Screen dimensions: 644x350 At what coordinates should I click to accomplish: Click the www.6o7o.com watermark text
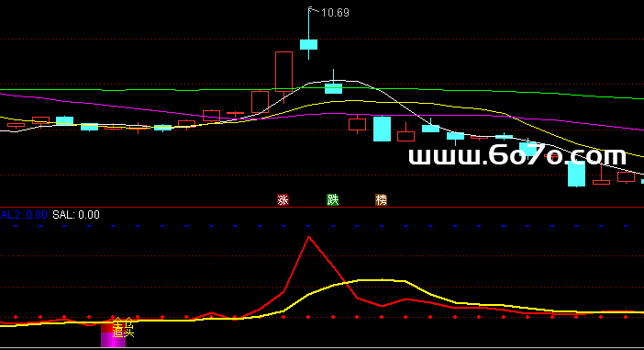coord(517,156)
